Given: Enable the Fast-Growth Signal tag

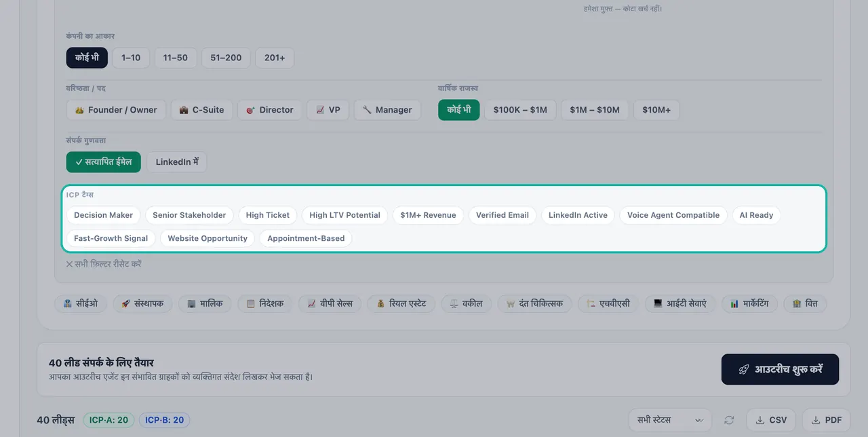Looking at the screenshot, I should [x=111, y=238].
